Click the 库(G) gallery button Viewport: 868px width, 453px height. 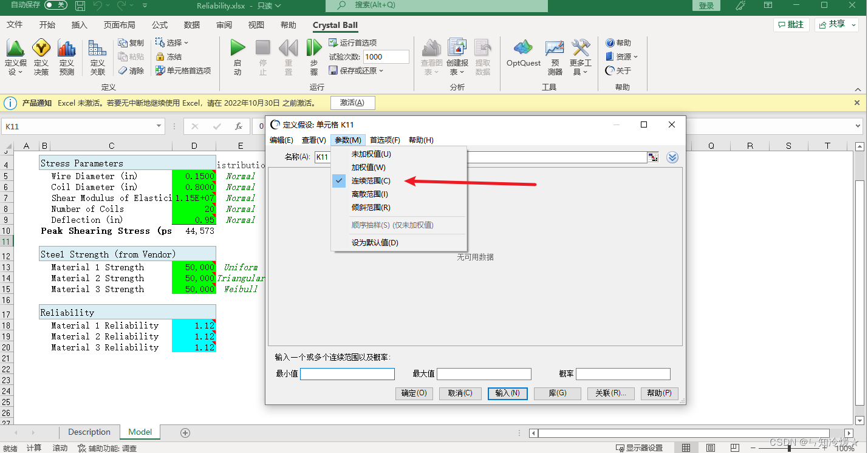pyautogui.click(x=558, y=393)
